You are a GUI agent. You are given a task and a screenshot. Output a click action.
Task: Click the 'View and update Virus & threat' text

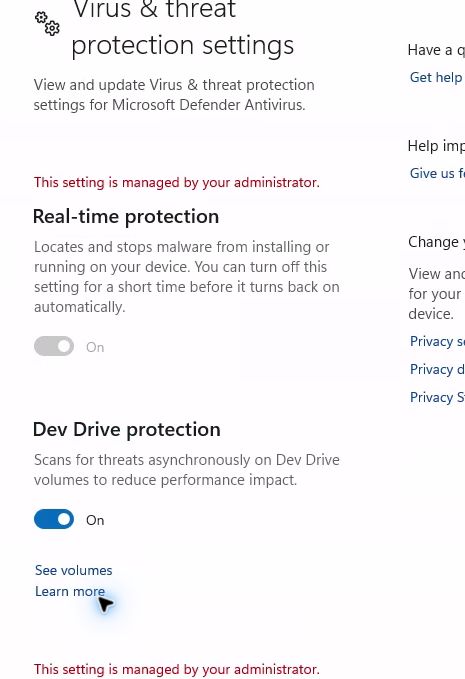click(x=174, y=95)
